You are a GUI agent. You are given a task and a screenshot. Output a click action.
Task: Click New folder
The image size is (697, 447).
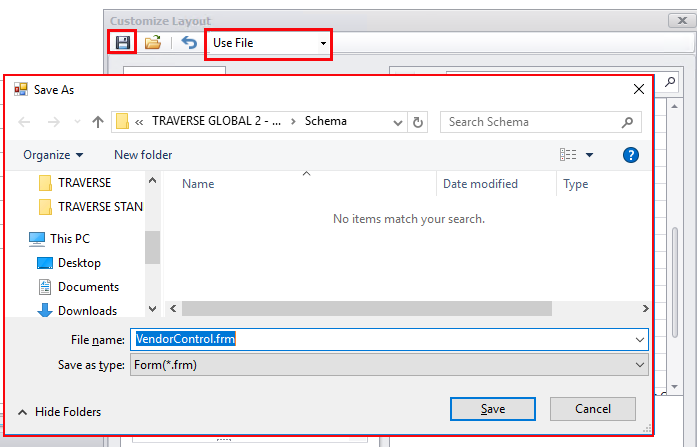pyautogui.click(x=143, y=154)
